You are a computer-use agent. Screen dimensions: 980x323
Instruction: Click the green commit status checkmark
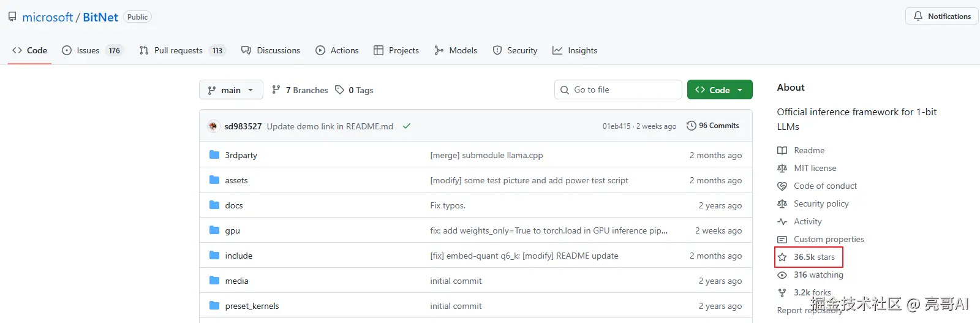pos(407,126)
